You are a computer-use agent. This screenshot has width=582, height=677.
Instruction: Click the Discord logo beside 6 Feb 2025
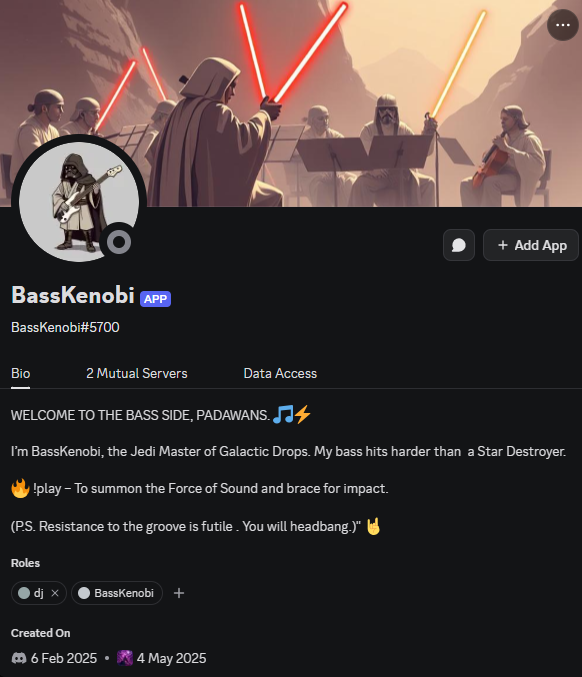[19, 658]
